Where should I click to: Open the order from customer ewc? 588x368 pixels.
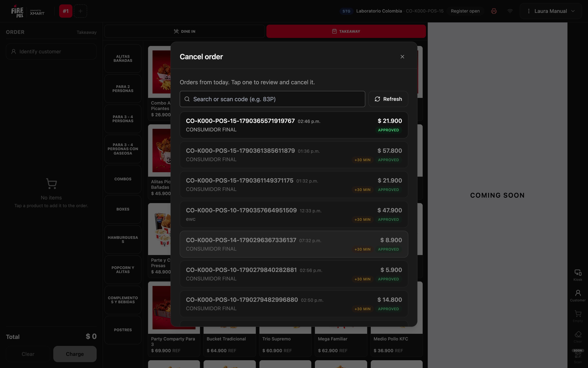[x=294, y=214]
